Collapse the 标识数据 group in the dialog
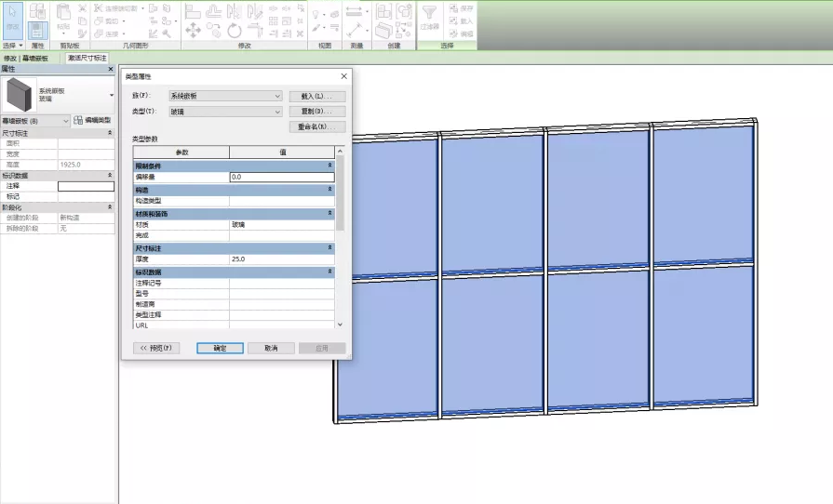The height and width of the screenshot is (504, 833). pyautogui.click(x=329, y=272)
